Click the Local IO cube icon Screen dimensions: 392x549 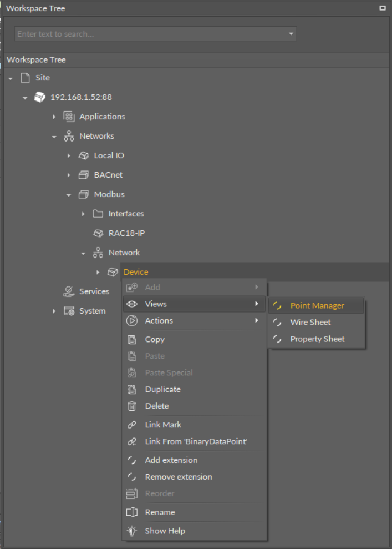point(84,155)
